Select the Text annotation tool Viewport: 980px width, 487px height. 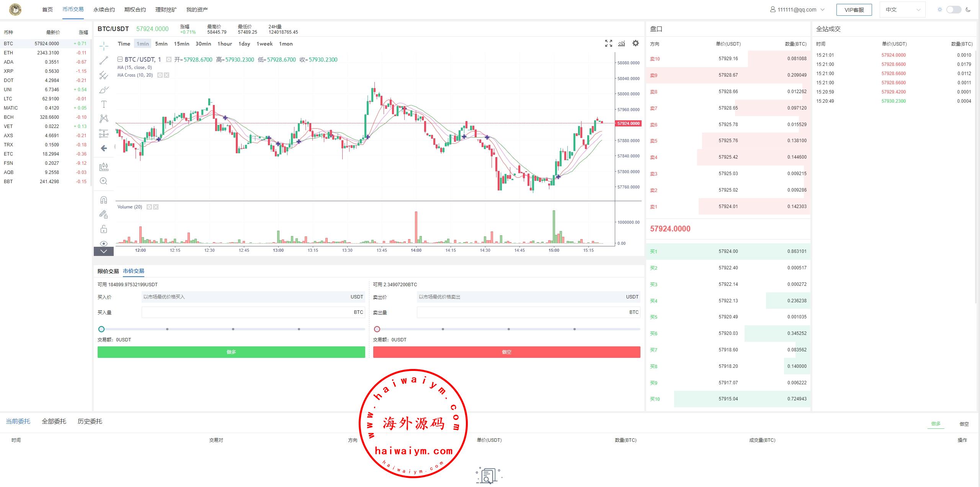tap(104, 104)
